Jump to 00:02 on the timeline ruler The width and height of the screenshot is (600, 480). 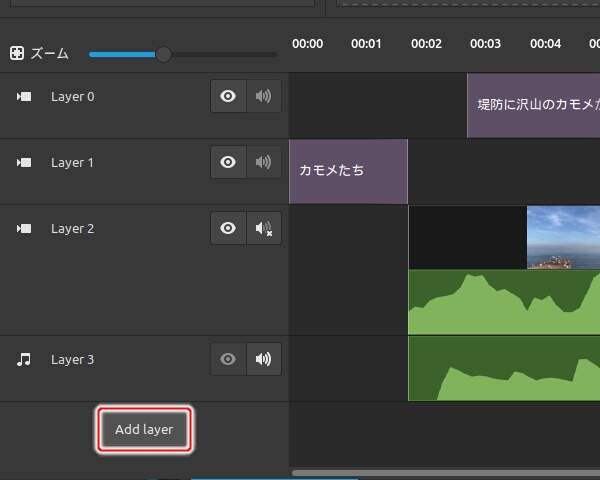coord(426,44)
